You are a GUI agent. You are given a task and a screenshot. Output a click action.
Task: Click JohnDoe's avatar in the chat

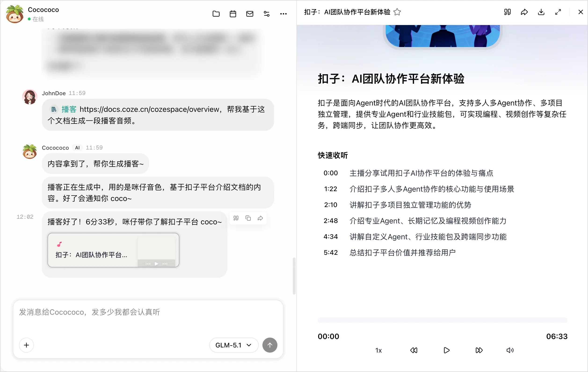click(29, 97)
